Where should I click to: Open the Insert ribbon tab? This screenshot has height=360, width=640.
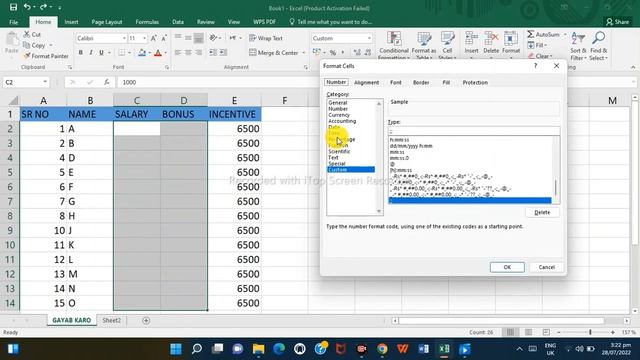click(x=71, y=22)
